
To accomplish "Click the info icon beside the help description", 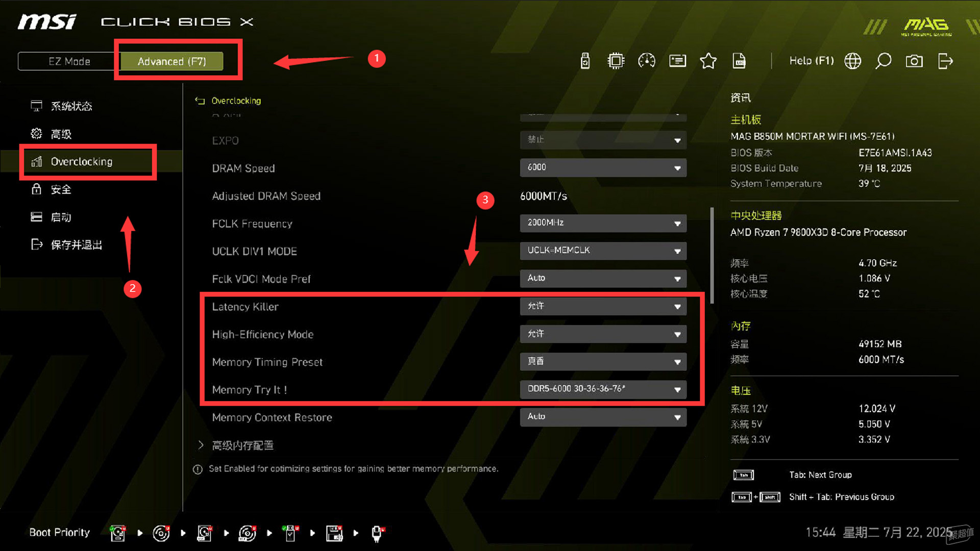I will pos(198,469).
